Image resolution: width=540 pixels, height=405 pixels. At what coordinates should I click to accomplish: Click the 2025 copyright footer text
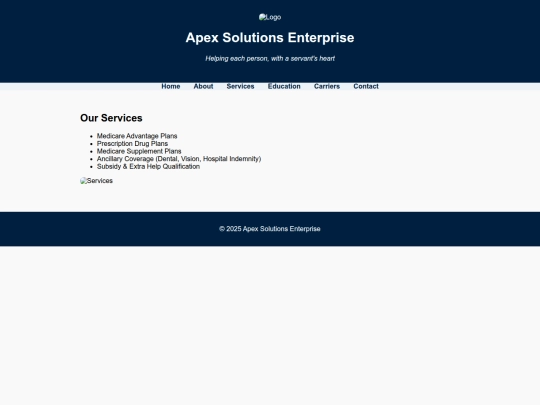coord(270,229)
